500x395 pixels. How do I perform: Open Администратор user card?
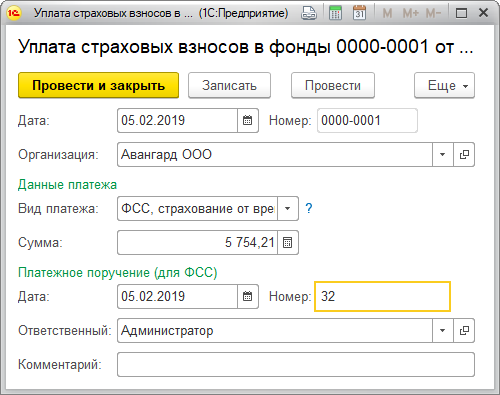point(464,331)
